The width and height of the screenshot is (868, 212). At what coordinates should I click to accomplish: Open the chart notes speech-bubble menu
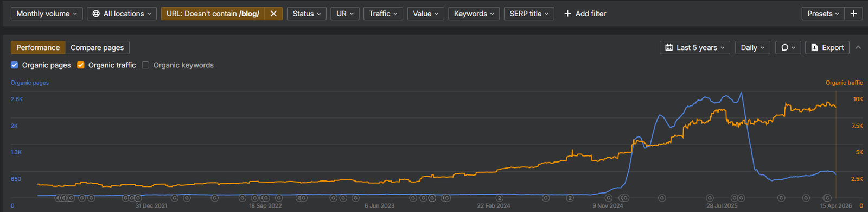coord(788,48)
